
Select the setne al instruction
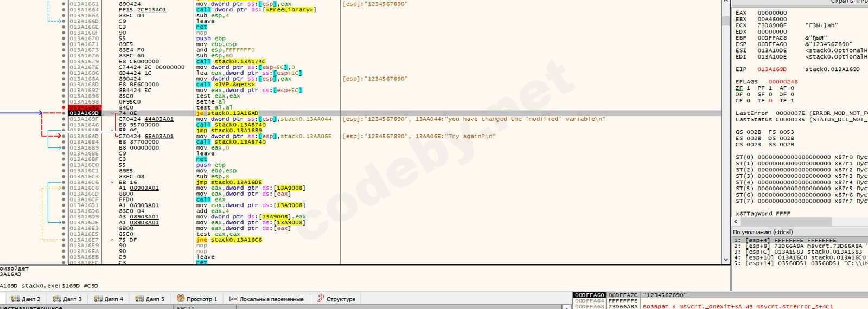209,102
